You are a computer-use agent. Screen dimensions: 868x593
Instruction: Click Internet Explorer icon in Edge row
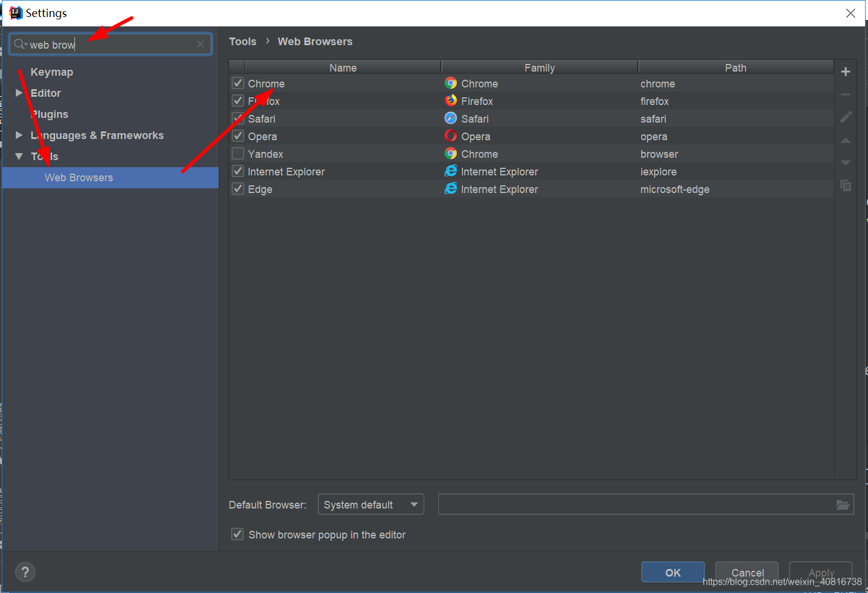point(451,189)
